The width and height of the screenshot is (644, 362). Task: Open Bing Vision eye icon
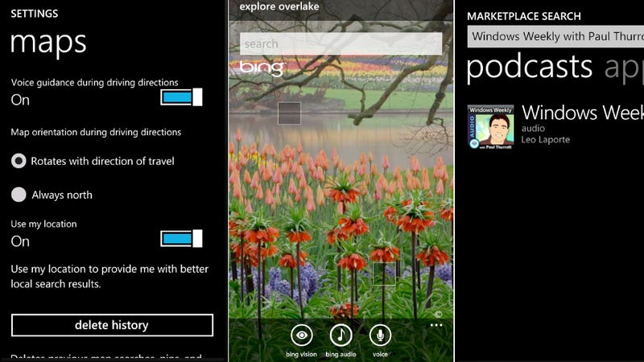pyautogui.click(x=301, y=335)
